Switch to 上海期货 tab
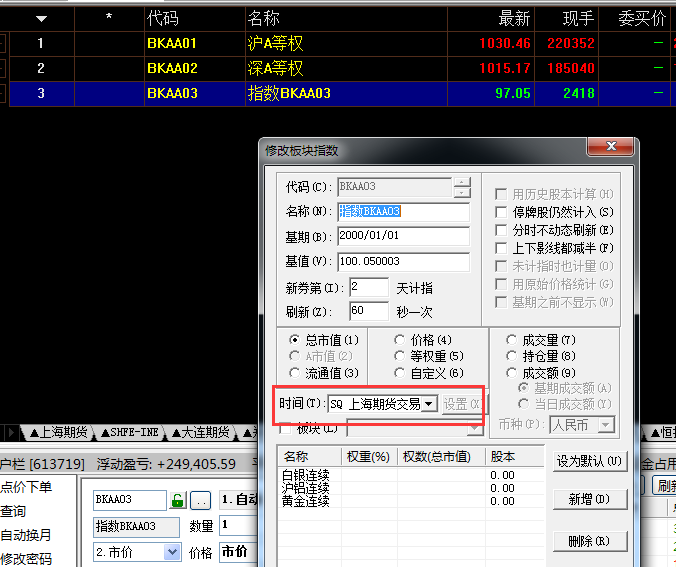 click(x=61, y=432)
